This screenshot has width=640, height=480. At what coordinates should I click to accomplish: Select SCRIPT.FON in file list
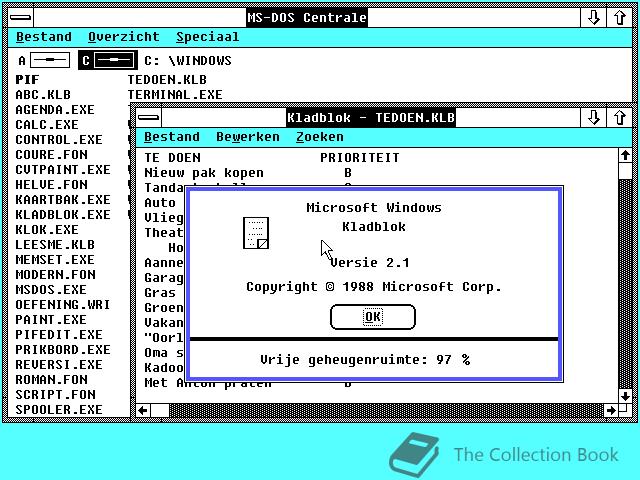click(55, 395)
